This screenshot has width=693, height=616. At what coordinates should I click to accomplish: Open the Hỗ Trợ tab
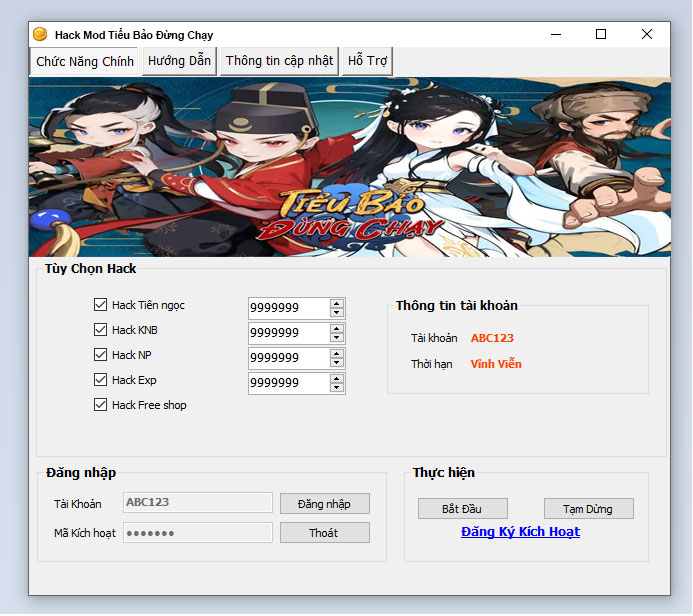pyautogui.click(x=367, y=61)
